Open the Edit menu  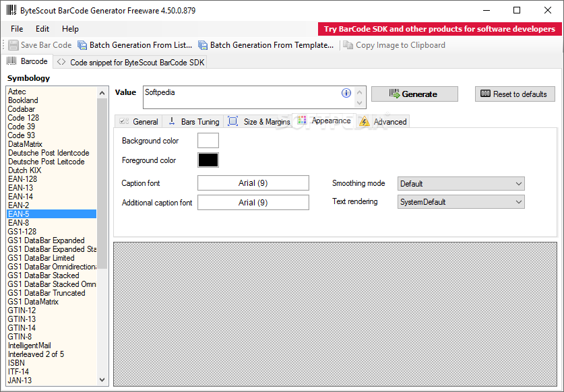(x=42, y=29)
